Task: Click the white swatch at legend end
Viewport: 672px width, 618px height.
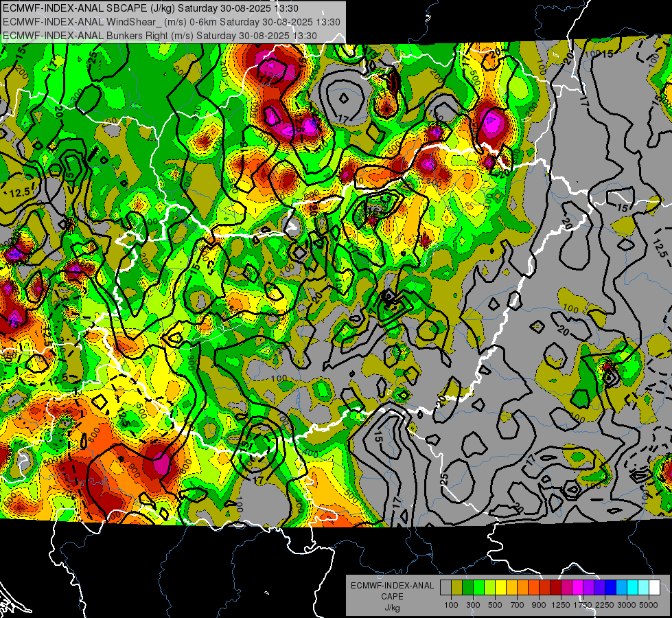Action: (x=655, y=587)
